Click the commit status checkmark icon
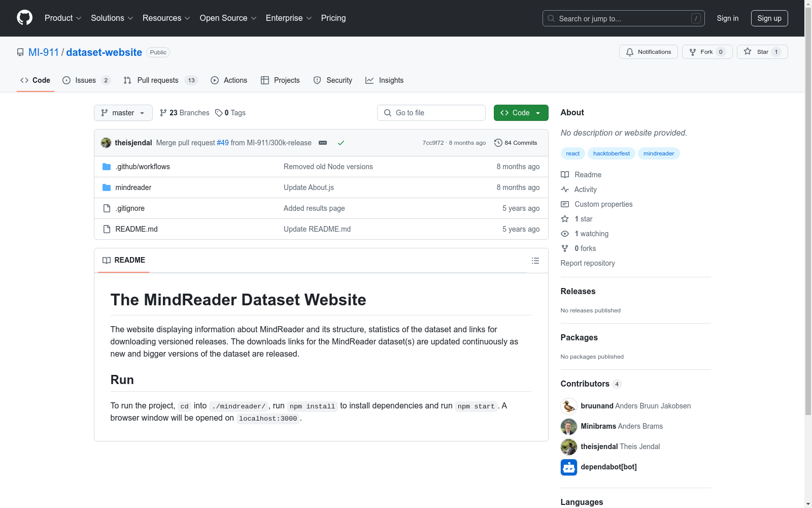 tap(341, 143)
